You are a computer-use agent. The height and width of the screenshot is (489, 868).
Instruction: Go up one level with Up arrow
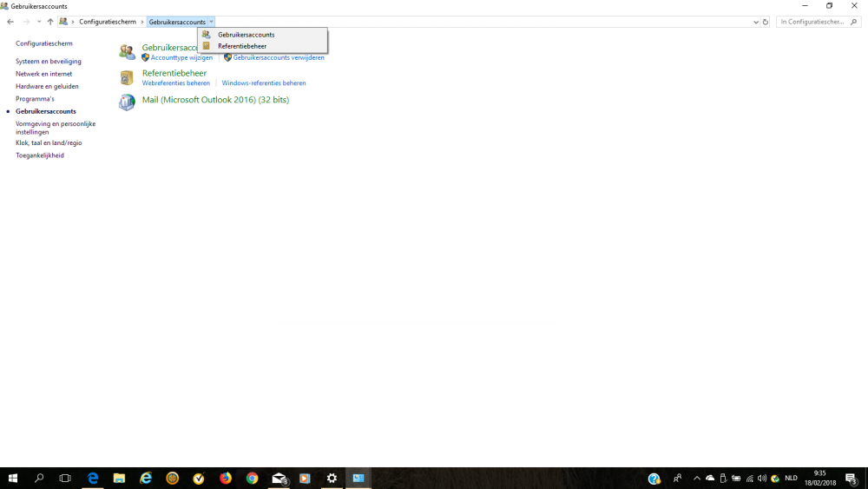(x=50, y=22)
